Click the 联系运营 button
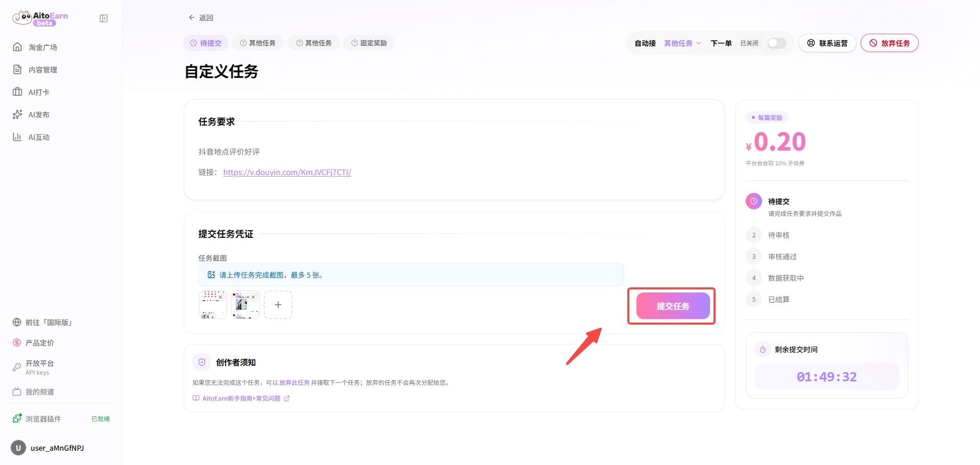 click(x=827, y=43)
